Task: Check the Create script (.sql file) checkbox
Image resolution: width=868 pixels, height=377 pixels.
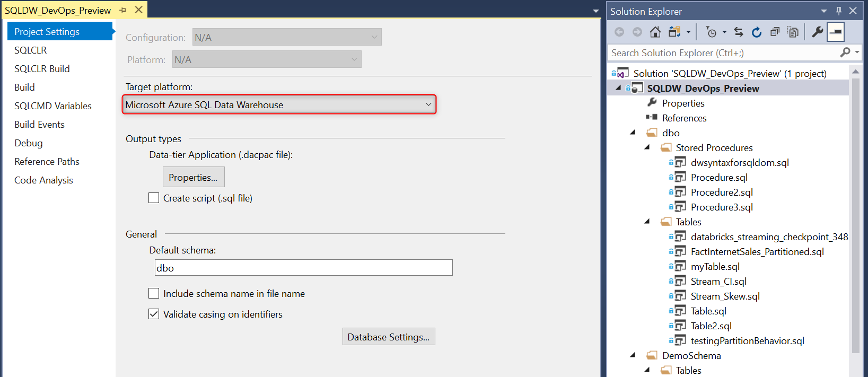Action: click(x=154, y=198)
